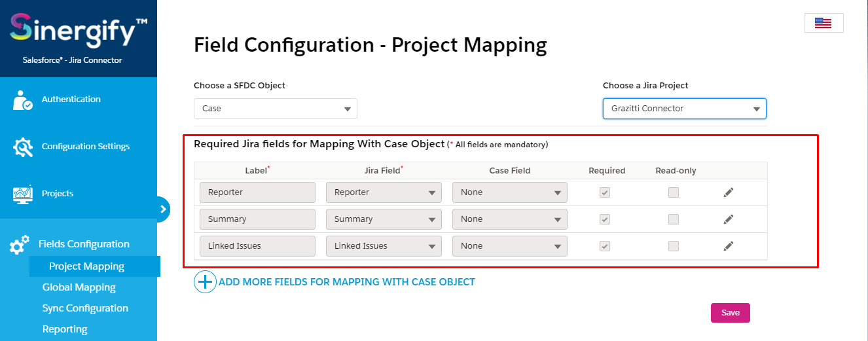Click the Sinergify logo

click(x=79, y=32)
